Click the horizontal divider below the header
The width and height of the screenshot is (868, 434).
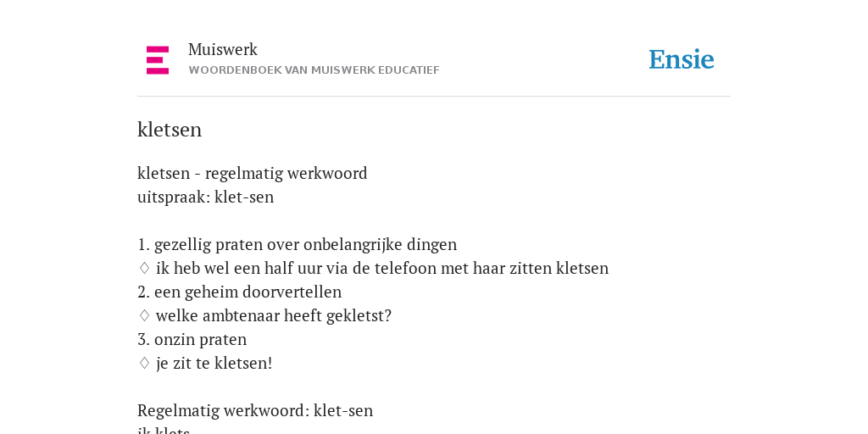[x=434, y=97]
